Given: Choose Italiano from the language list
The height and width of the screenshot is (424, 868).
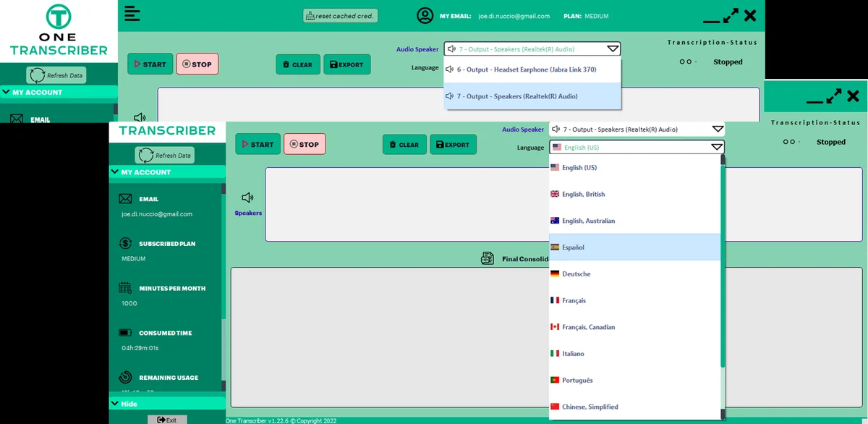Looking at the screenshot, I should [x=634, y=354].
